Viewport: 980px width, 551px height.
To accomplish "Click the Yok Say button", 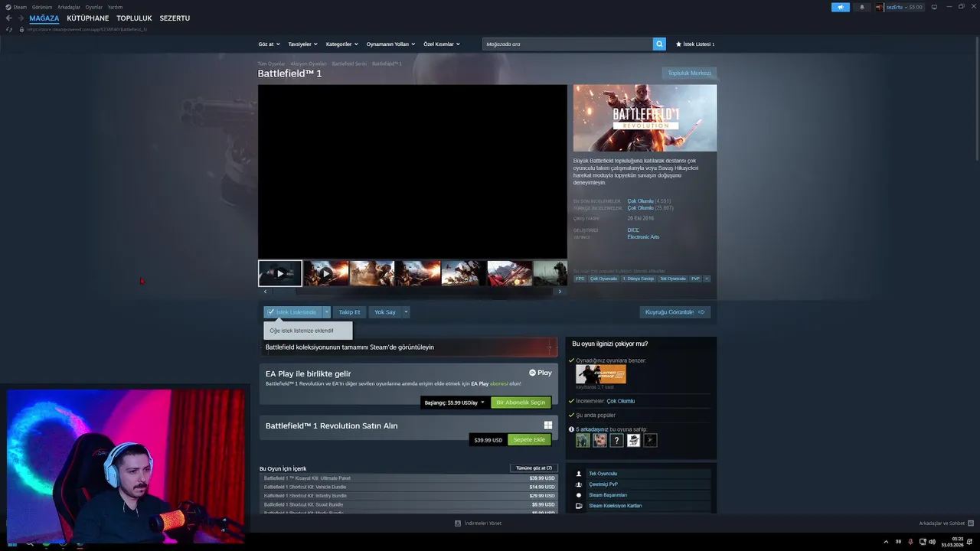I will pos(385,312).
